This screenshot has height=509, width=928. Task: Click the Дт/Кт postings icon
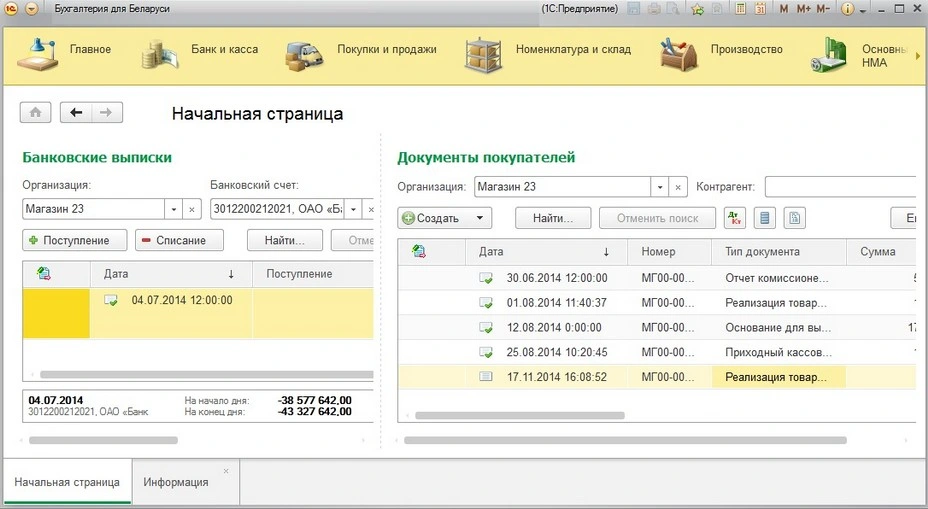click(735, 218)
